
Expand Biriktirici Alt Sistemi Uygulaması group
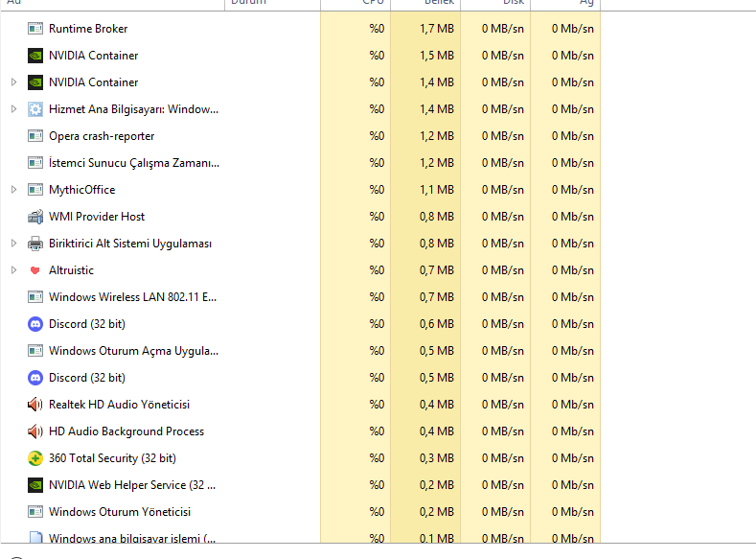click(14, 244)
